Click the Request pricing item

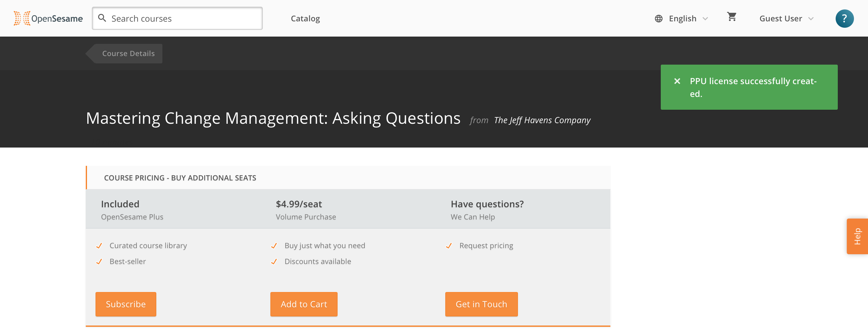(x=486, y=246)
